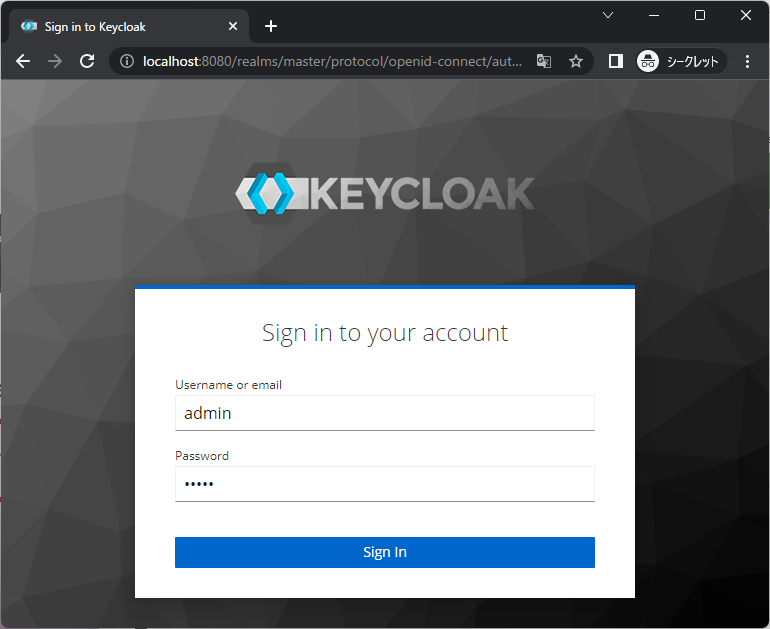Image resolution: width=770 pixels, height=629 pixels.
Task: Open the Chrome three-dot menu
Action: tap(747, 61)
